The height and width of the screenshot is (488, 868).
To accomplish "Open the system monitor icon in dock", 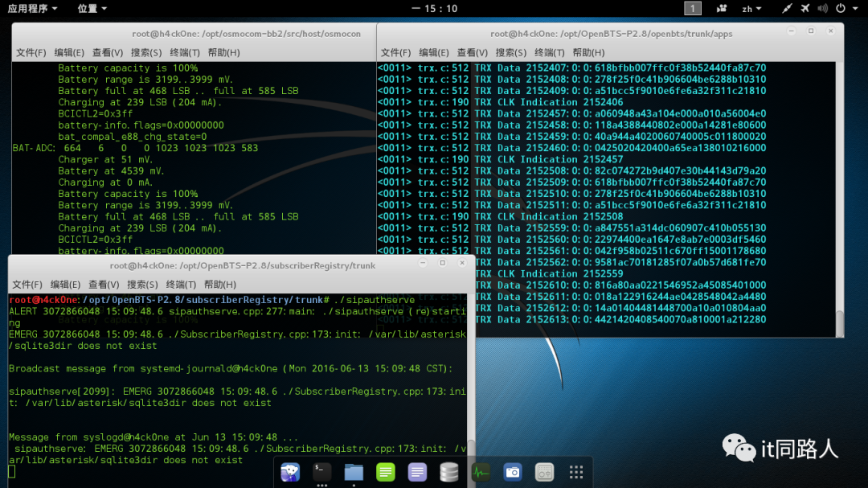I will pyautogui.click(x=481, y=472).
